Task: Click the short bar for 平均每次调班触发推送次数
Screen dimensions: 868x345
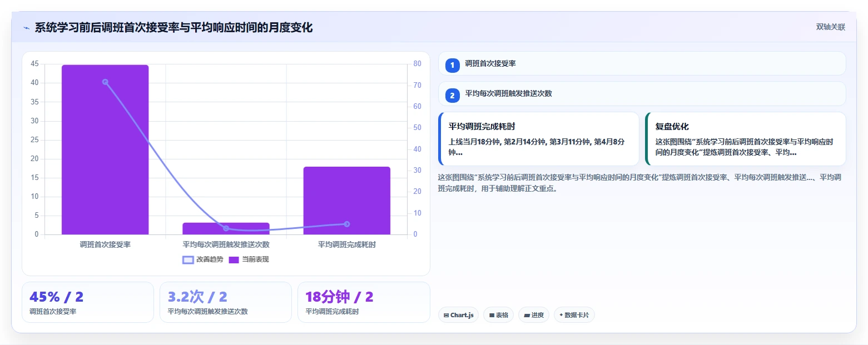Action: (x=226, y=228)
